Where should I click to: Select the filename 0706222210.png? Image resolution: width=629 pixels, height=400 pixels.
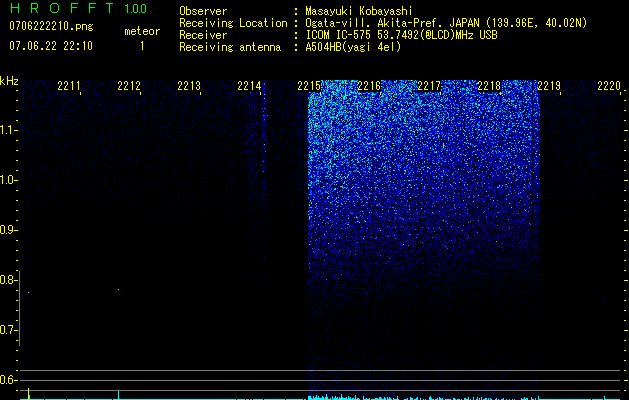click(51, 26)
